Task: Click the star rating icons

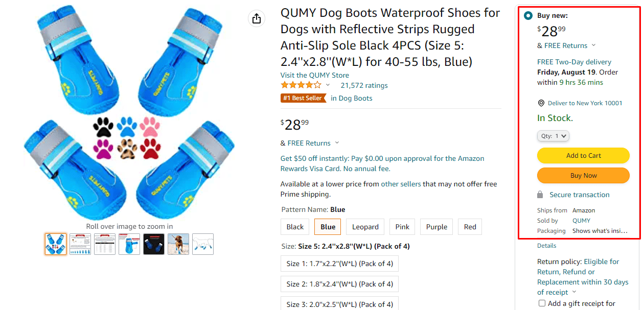Action: [x=301, y=85]
